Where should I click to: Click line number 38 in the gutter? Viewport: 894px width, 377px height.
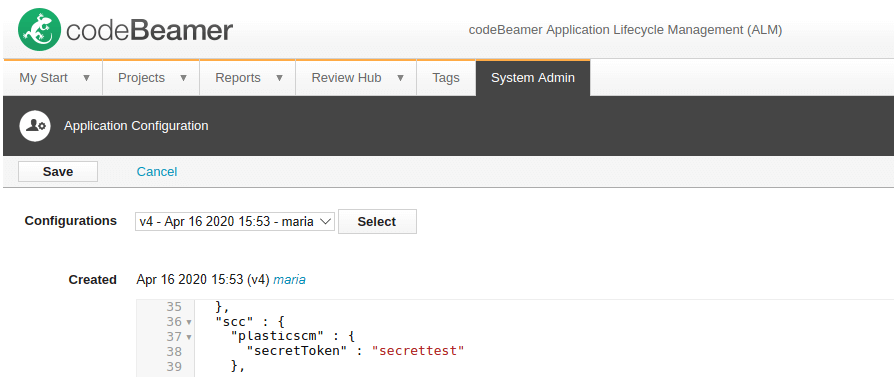coord(173,351)
